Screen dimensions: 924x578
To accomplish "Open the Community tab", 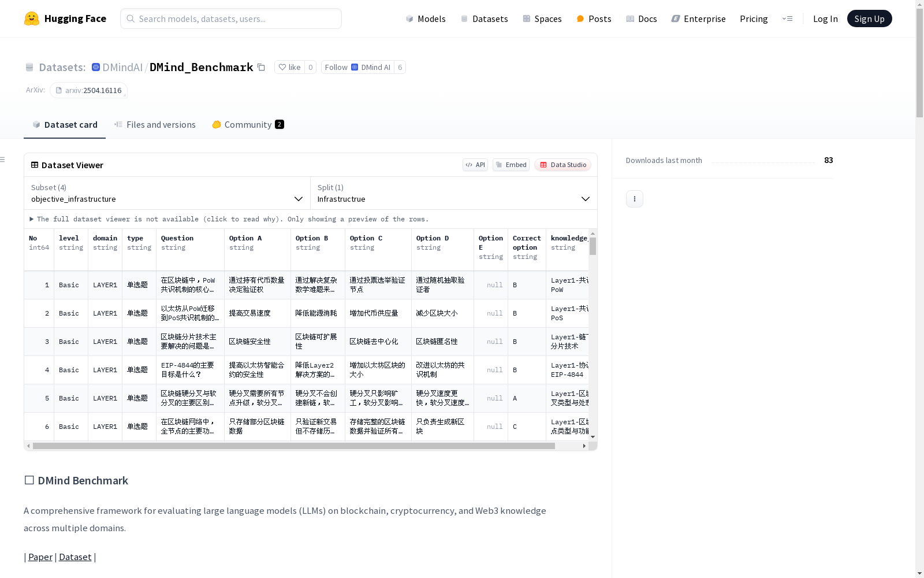I will pos(248,124).
